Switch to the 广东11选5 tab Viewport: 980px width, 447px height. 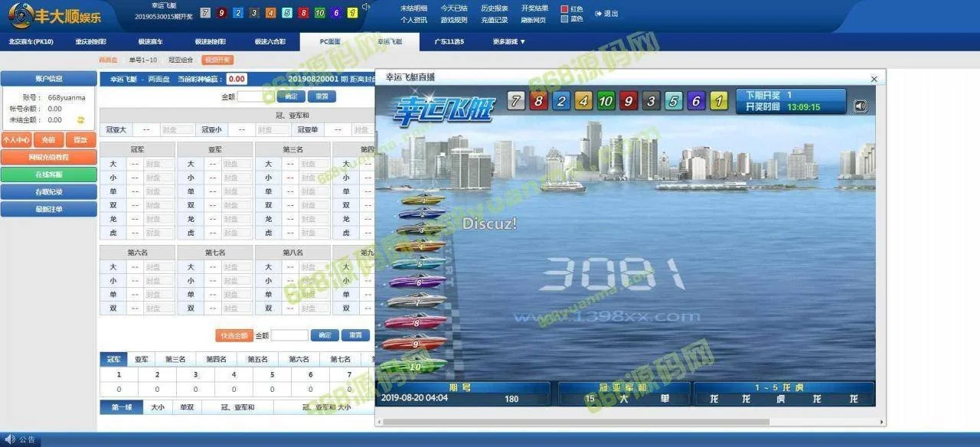point(449,41)
